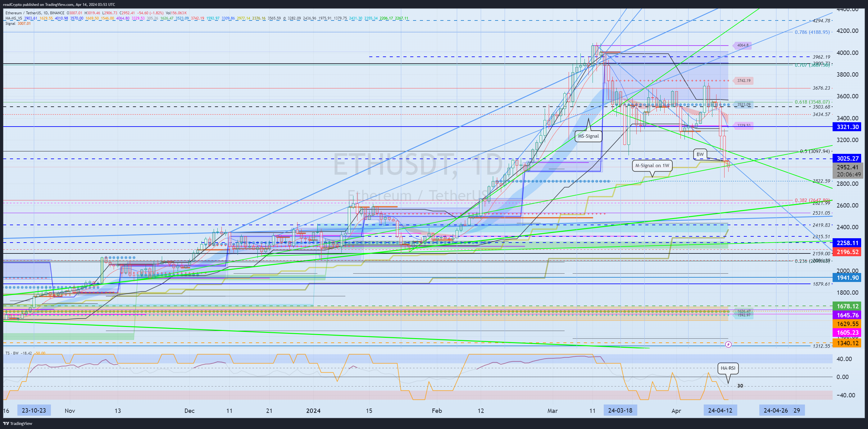This screenshot has height=429, width=868.
Task: Click the Nov label on time axis
Action: pyautogui.click(x=70, y=411)
